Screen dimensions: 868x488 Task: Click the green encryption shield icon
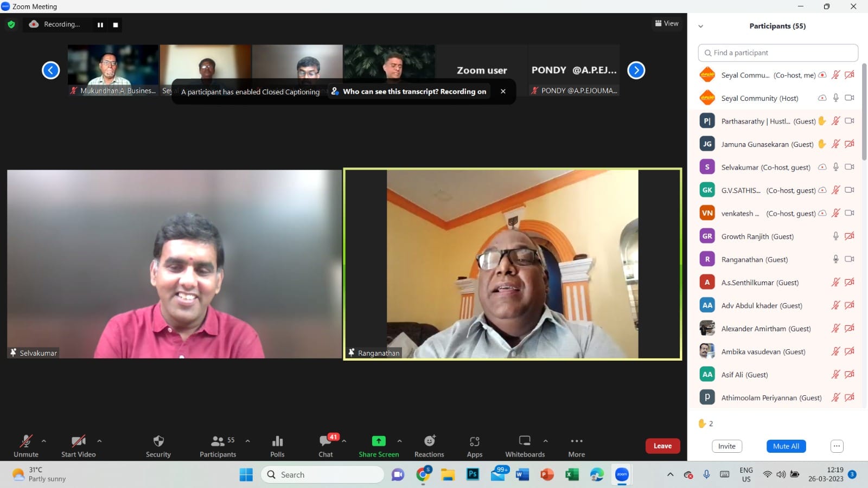tap(11, 24)
